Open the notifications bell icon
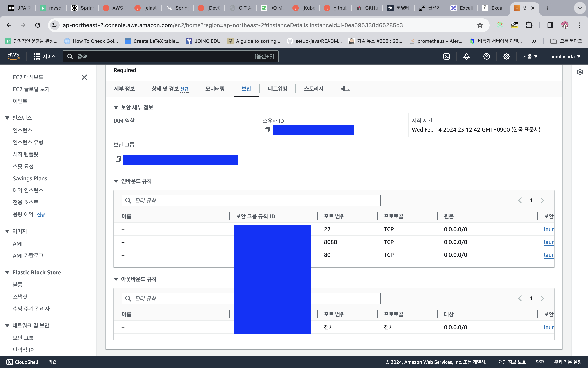This screenshot has width=588, height=368. click(466, 56)
